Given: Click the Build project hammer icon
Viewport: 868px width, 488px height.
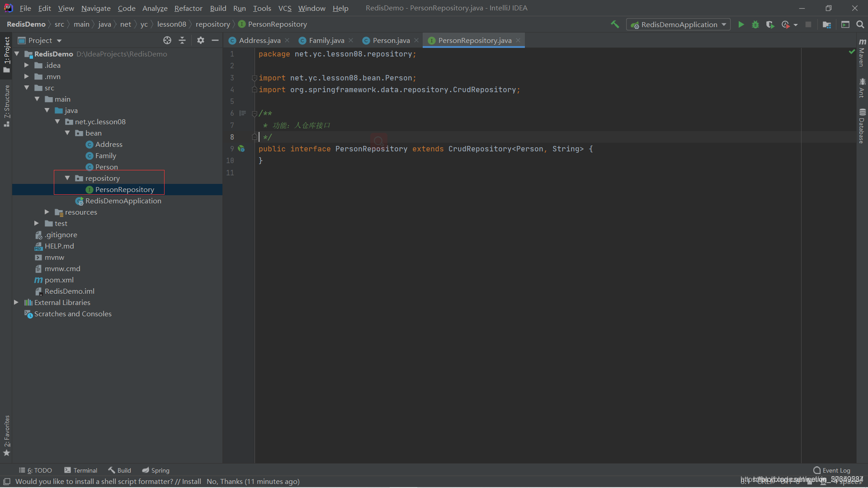Looking at the screenshot, I should click(615, 24).
